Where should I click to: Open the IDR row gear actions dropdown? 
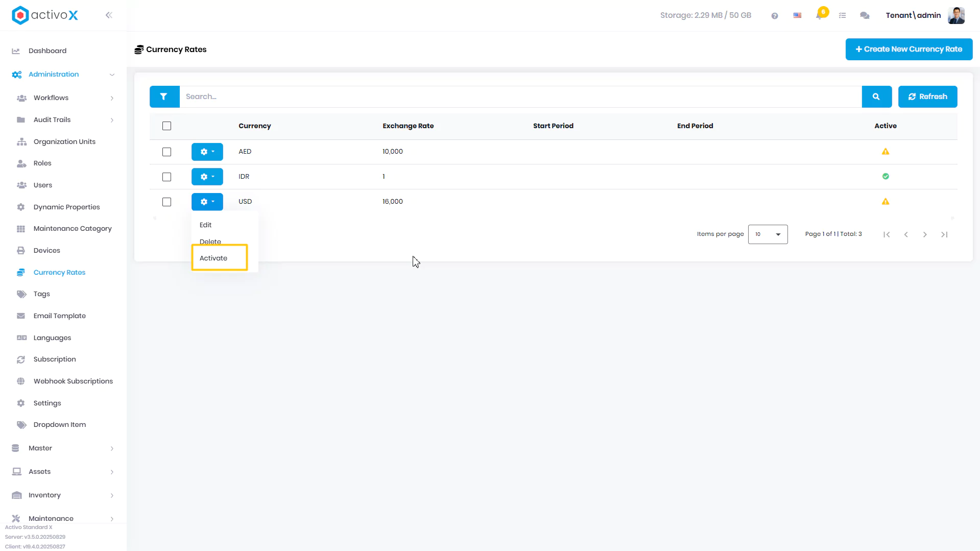[x=207, y=177]
